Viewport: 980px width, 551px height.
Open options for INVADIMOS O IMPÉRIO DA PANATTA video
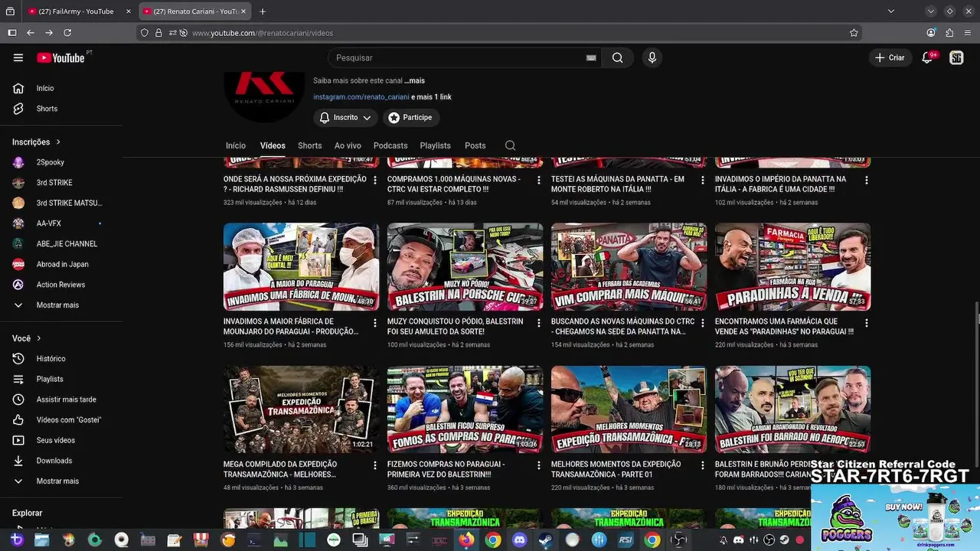[x=867, y=181]
